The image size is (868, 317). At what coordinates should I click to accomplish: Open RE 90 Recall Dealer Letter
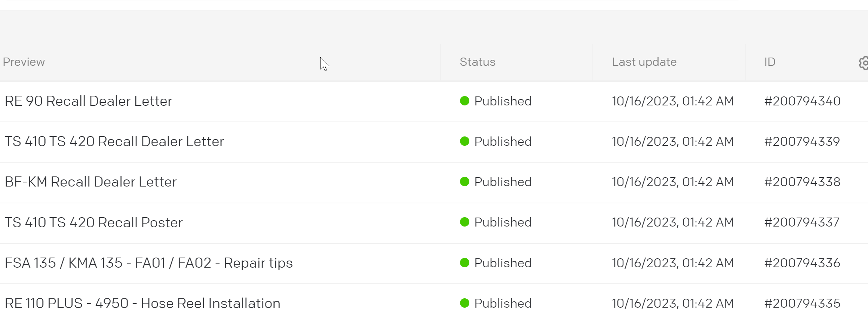(x=88, y=101)
